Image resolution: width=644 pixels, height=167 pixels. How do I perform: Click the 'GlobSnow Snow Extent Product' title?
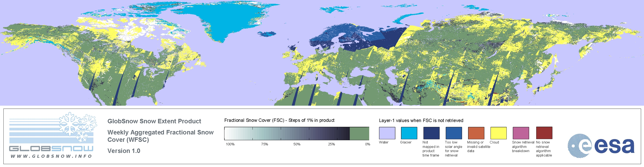click(x=154, y=121)
